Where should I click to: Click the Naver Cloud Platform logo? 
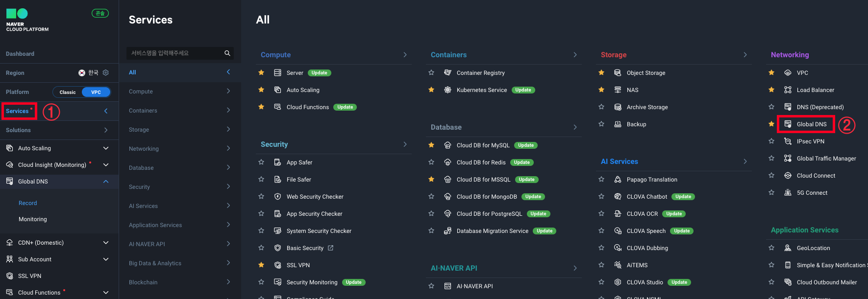point(27,20)
